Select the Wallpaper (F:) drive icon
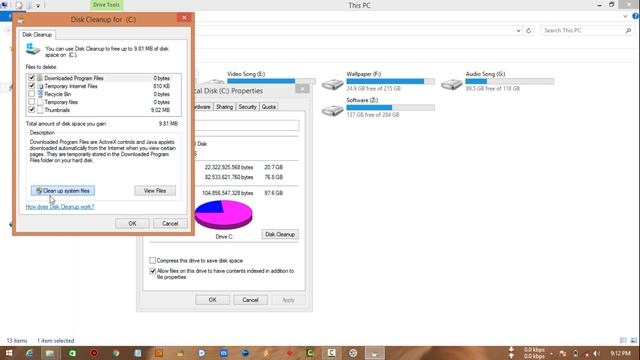Screen dimensions: 640x360 [x=332, y=84]
